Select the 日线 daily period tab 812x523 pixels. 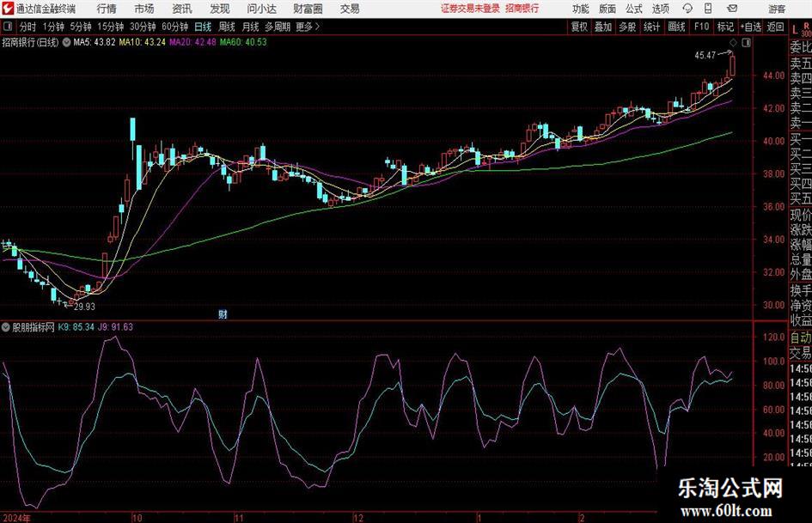203,27
